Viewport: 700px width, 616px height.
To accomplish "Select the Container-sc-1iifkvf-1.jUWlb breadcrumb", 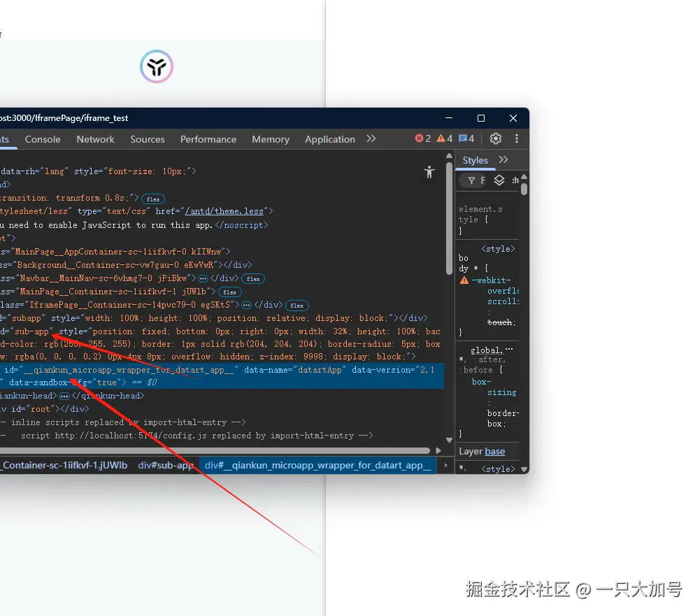I will point(64,465).
